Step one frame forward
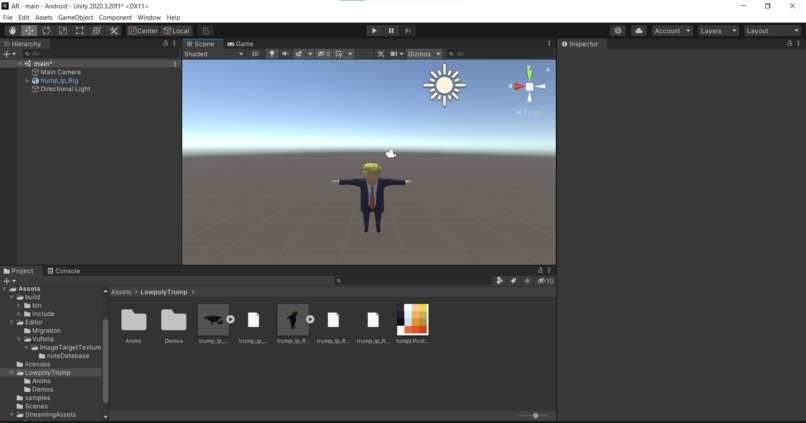The height and width of the screenshot is (423, 806). (x=408, y=31)
